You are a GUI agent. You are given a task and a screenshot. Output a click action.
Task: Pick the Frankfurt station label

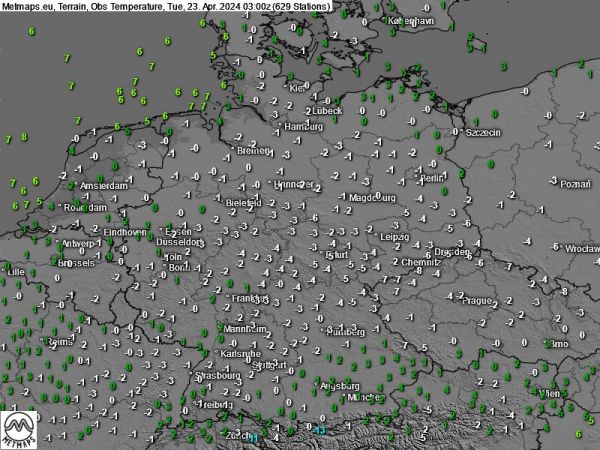point(248,298)
